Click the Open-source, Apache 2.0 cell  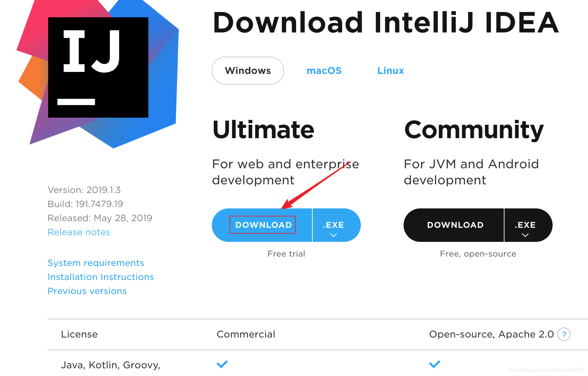pyautogui.click(x=491, y=334)
